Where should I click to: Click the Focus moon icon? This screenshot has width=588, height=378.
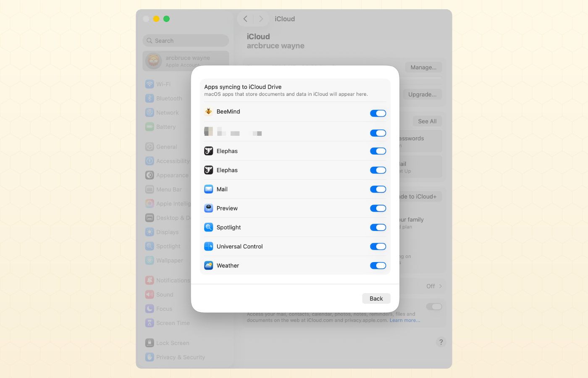tap(150, 309)
